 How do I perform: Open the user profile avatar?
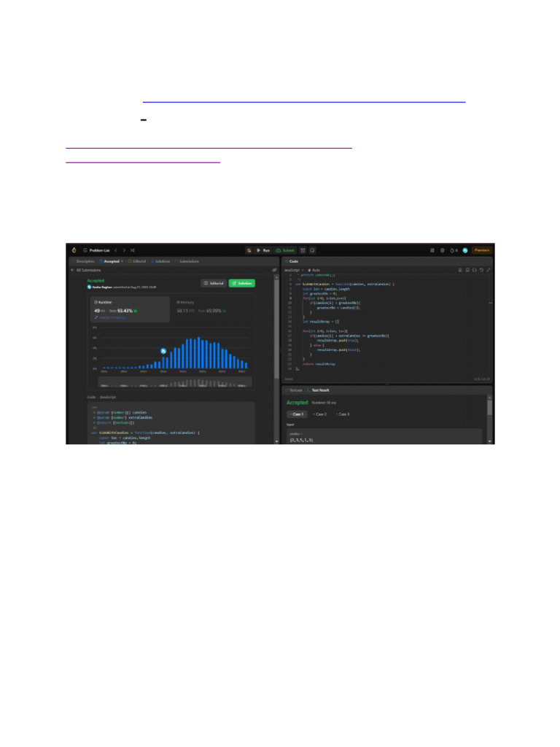coord(465,250)
